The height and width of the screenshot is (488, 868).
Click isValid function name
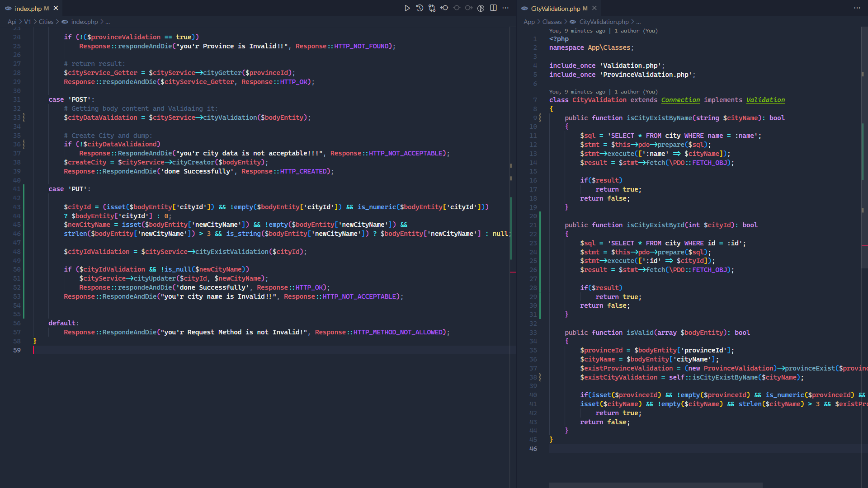[640, 333]
